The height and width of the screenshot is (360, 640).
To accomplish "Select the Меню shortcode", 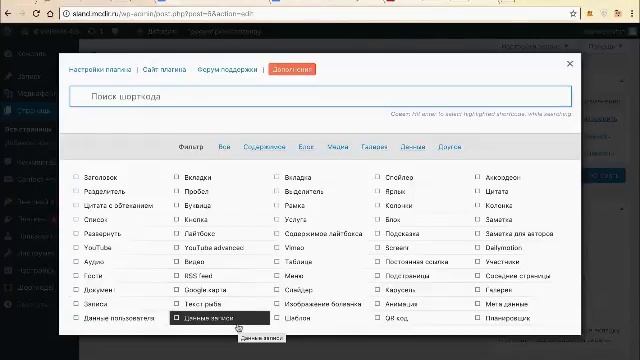I will point(294,276).
